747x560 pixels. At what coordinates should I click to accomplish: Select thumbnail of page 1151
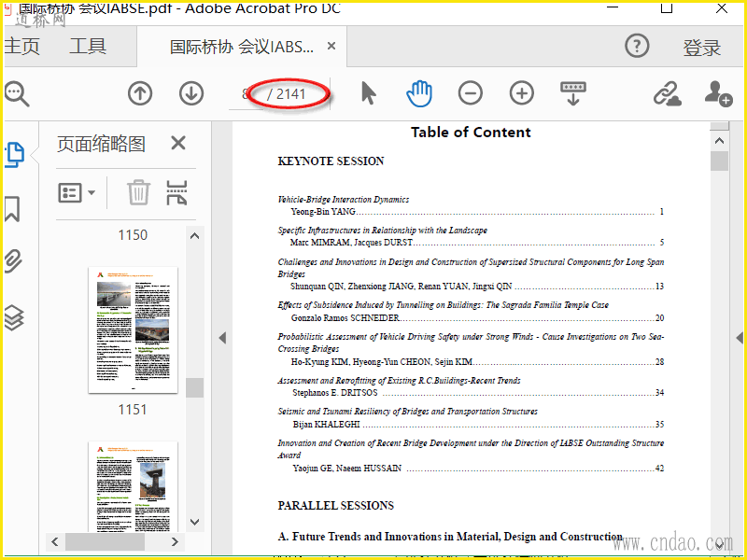click(x=133, y=330)
